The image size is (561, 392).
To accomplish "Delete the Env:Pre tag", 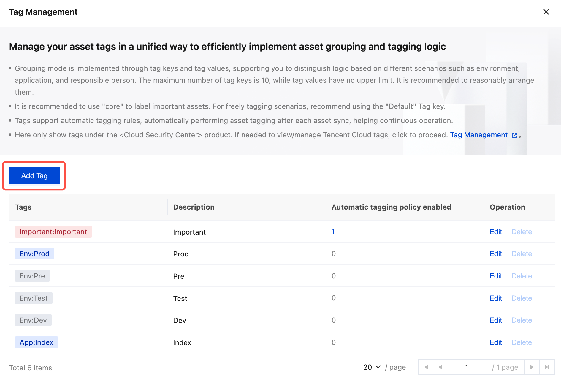I will [x=522, y=276].
